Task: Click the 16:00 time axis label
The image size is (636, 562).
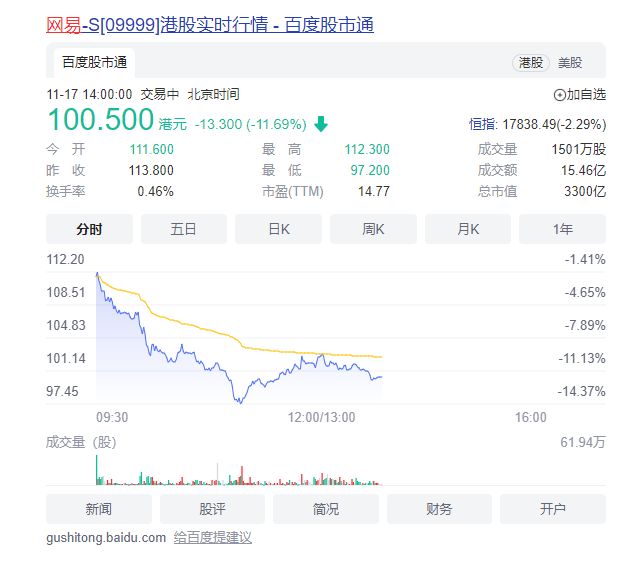Action: tap(531, 417)
